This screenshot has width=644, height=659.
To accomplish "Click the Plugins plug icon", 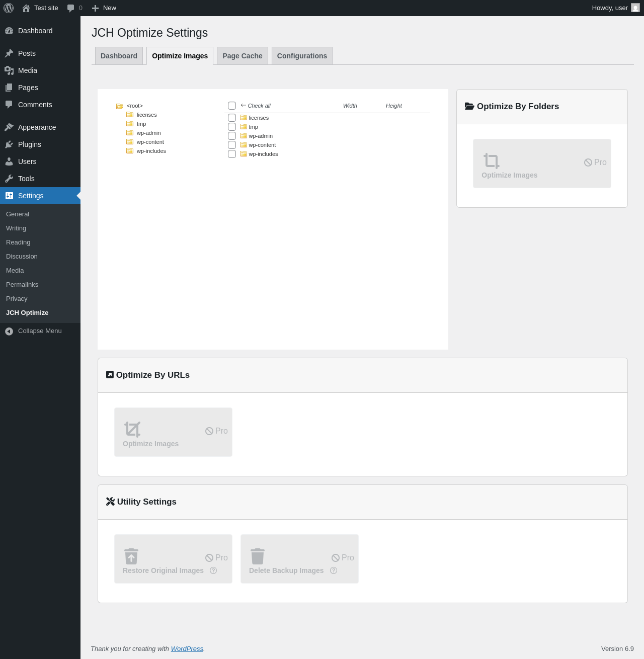I will pos(9,144).
